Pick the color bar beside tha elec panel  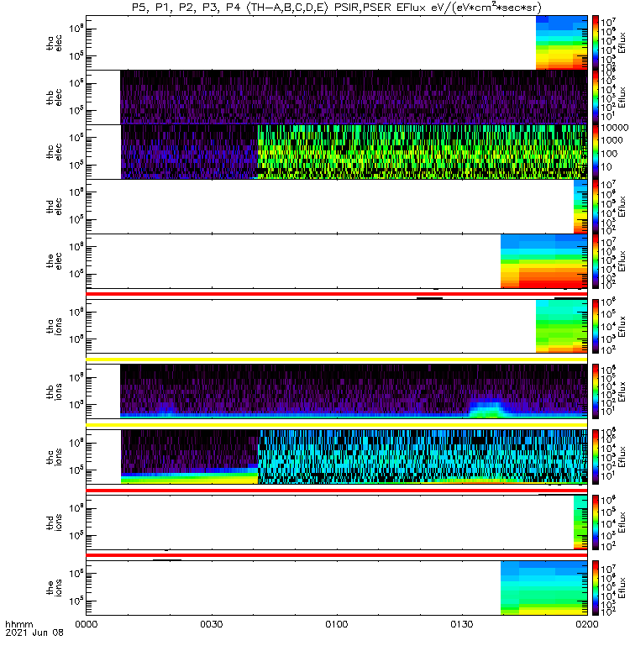pyautogui.click(x=596, y=43)
